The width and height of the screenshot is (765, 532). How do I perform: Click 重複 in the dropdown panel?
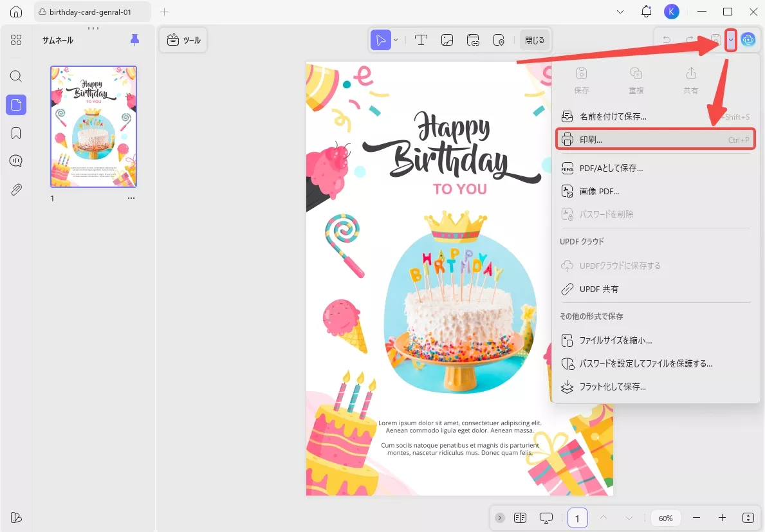[636, 80]
